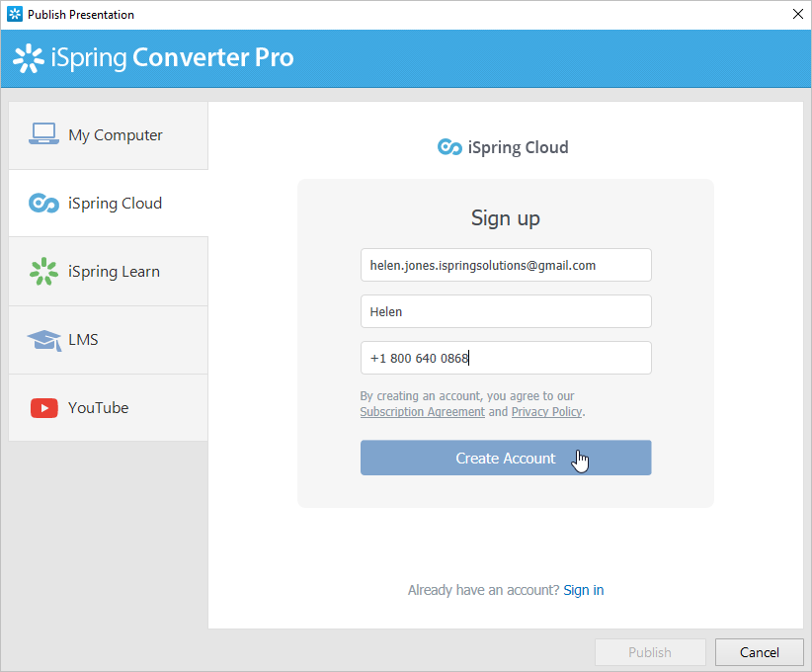Open the My Computer tab label
Screen dimensions: 812x672
pyautogui.click(x=116, y=134)
